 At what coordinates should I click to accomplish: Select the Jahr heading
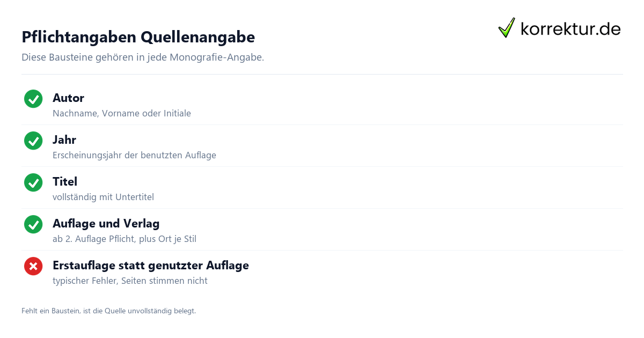pyautogui.click(x=64, y=140)
